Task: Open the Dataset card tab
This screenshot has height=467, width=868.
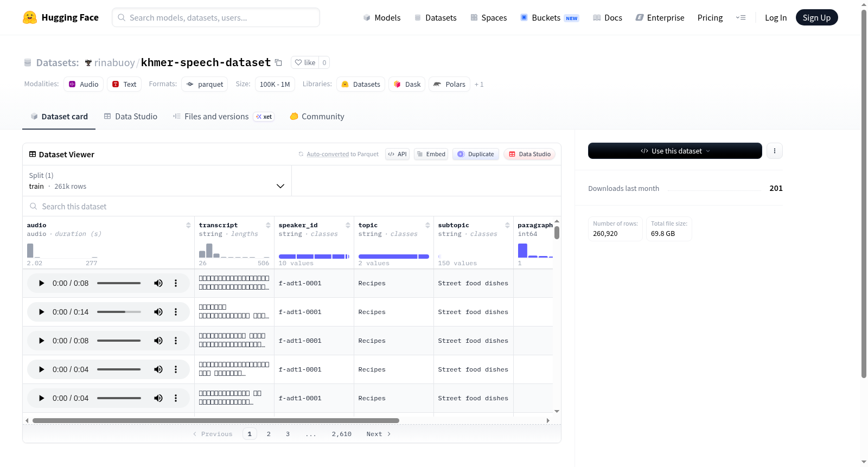Action: click(59, 116)
